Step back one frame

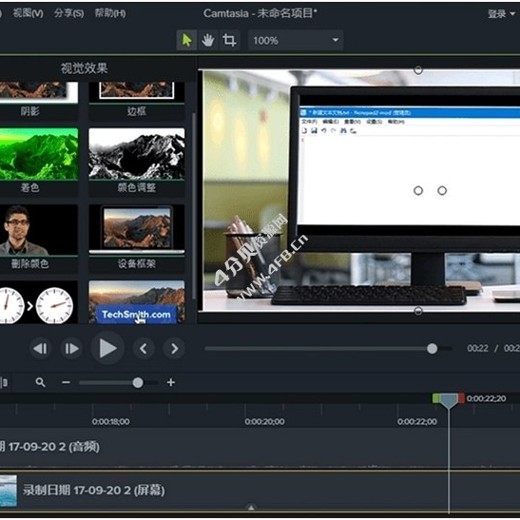[x=40, y=349]
